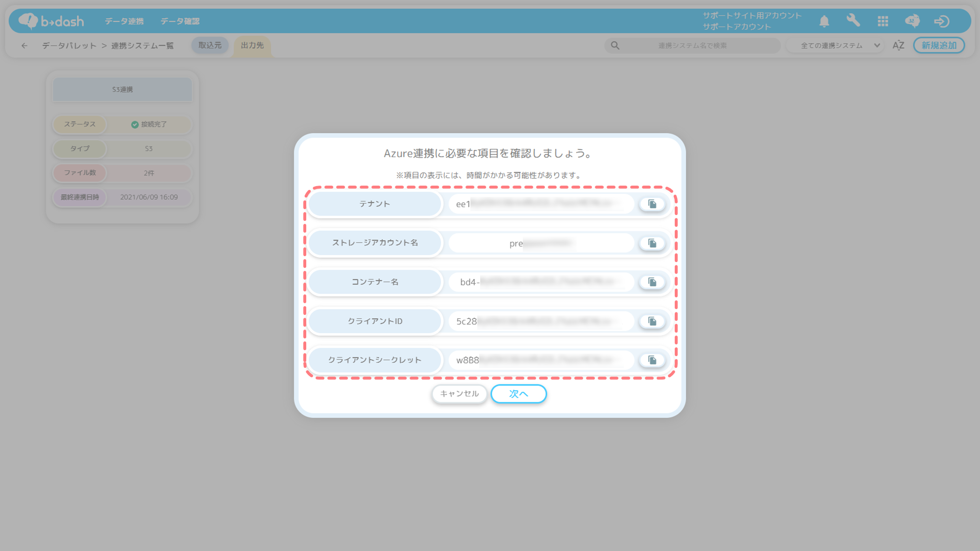Image resolution: width=980 pixels, height=551 pixels.
Task: Click the ステータス label on the card
Action: (80, 124)
